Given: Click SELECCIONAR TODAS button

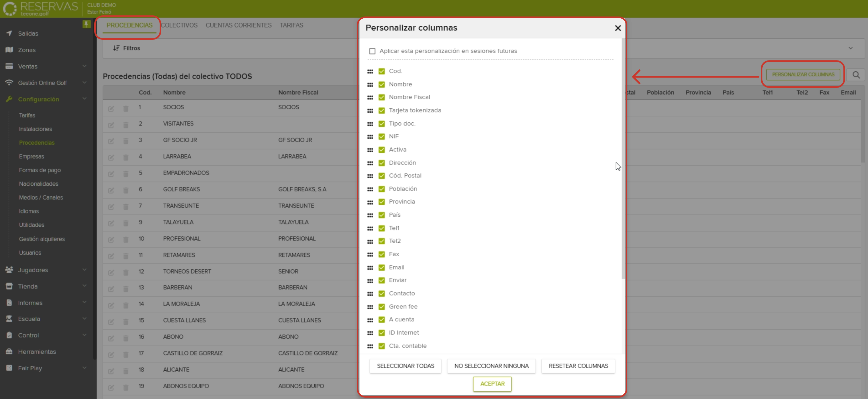Looking at the screenshot, I should point(405,366).
